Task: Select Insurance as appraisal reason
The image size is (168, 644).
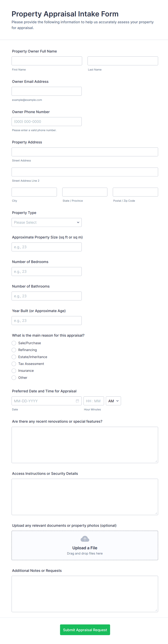Action: click(x=14, y=371)
